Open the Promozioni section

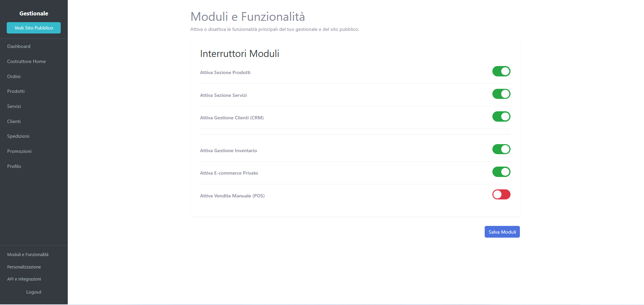pyautogui.click(x=19, y=151)
